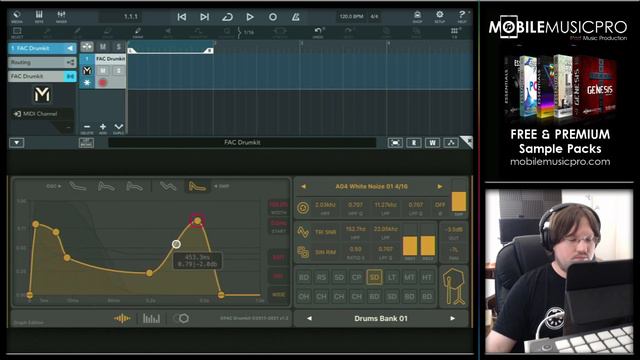Image resolution: width=640 pixels, height=360 pixels.
Task: Edit the 120.0 BPM tempo
Action: pyautogui.click(x=351, y=17)
